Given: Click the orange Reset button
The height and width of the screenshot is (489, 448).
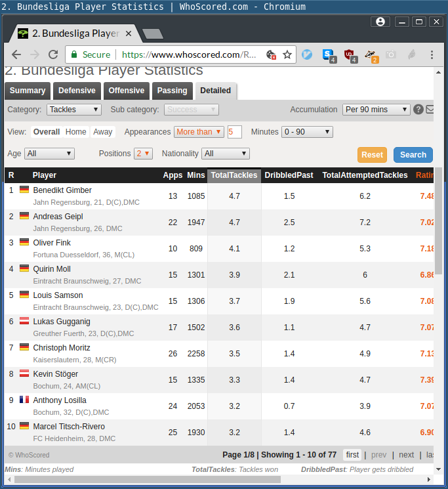Looking at the screenshot, I should (372, 155).
